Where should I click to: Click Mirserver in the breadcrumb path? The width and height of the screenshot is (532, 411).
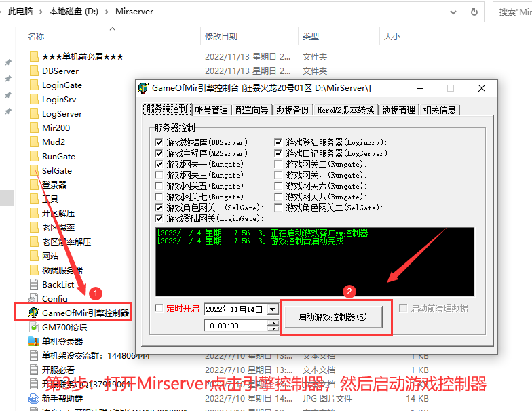(134, 12)
